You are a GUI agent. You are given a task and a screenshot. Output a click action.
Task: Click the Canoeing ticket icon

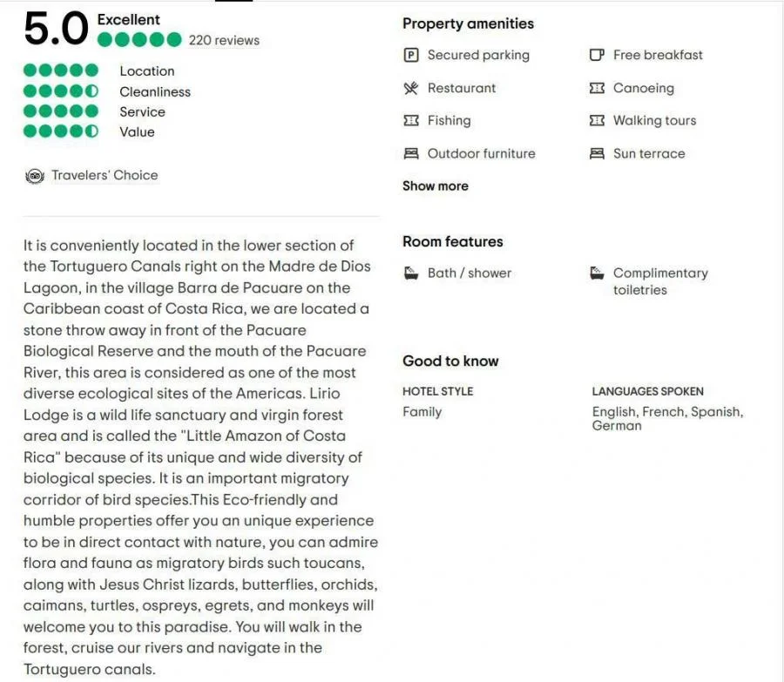(597, 88)
